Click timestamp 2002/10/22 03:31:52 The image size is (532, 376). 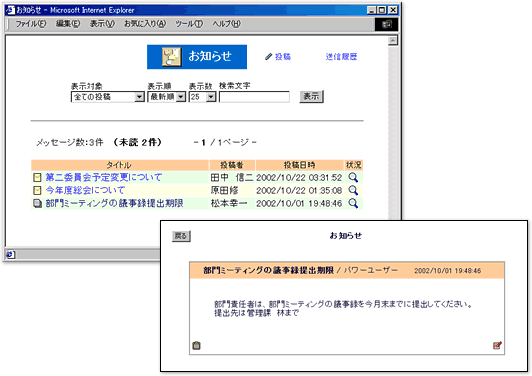point(299,177)
